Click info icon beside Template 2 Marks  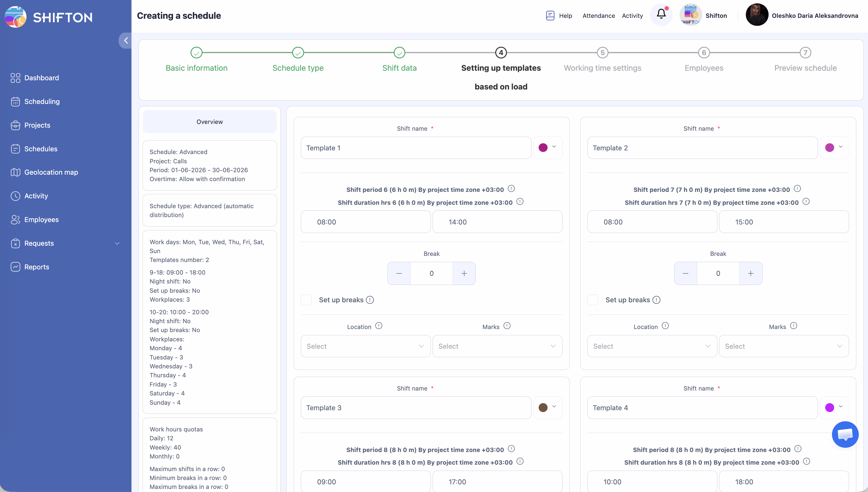click(x=793, y=326)
